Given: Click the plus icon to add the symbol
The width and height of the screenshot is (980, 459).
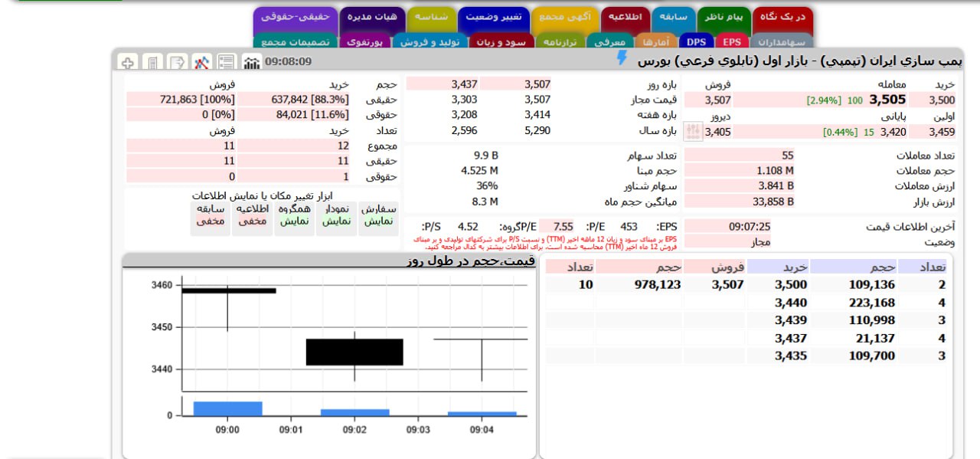Looking at the screenshot, I should (x=128, y=64).
